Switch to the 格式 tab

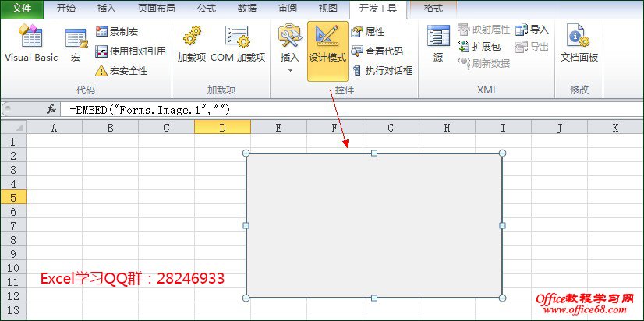click(433, 9)
